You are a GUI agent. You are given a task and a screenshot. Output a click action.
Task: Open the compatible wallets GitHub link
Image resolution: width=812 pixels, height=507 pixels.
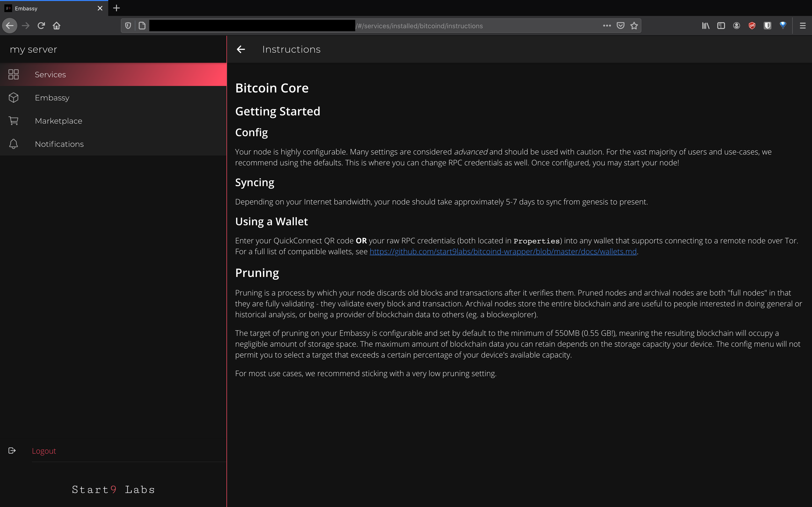503,252
